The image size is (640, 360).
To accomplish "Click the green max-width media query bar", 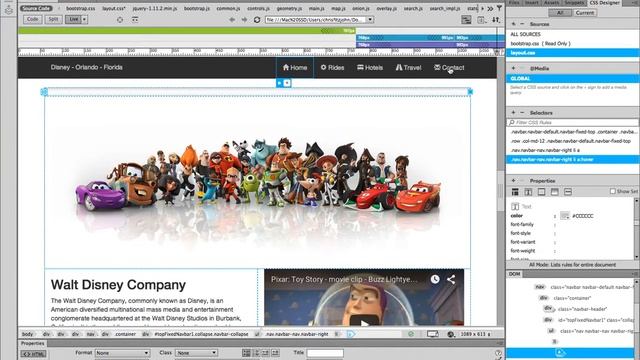I will [187, 31].
